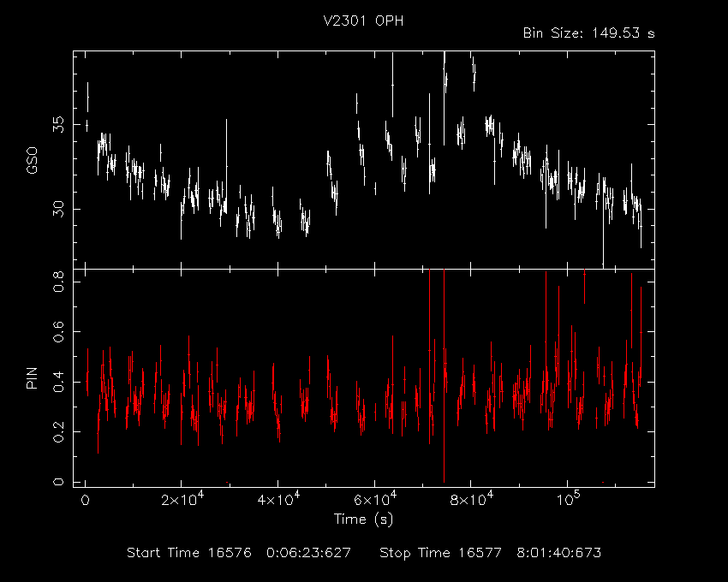
Task: Click the PIN axis value 0.4
Action: pos(58,382)
